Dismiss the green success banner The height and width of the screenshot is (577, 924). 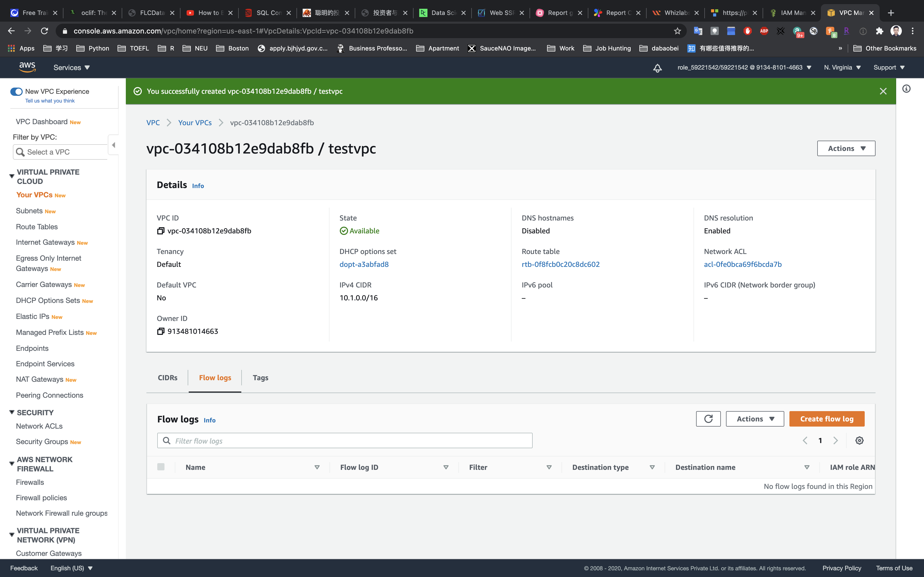883,91
